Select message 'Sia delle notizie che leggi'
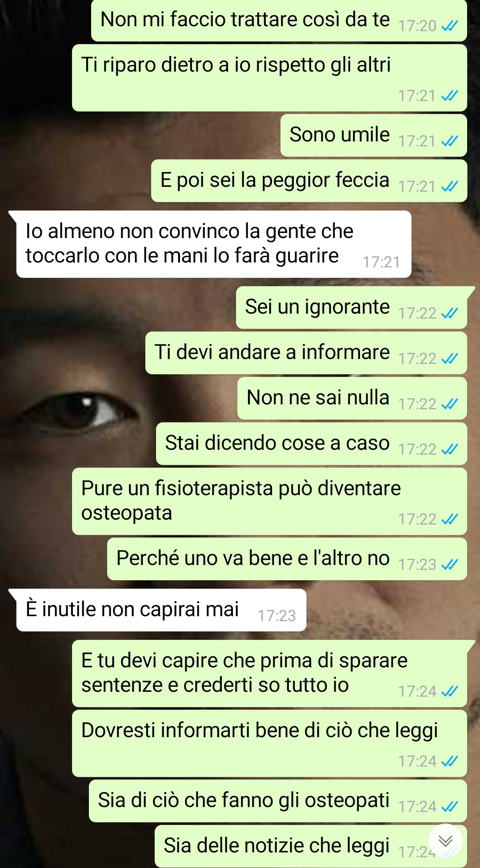Viewport: 480px width, 868px height. coord(311,846)
